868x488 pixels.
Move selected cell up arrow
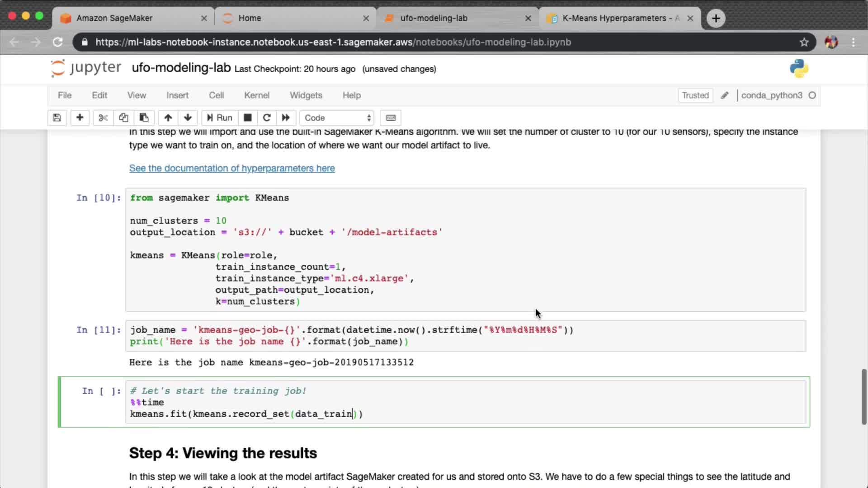(168, 118)
